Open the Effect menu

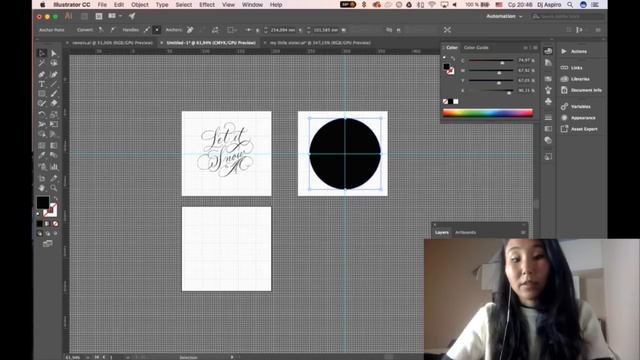pyautogui.click(x=207, y=5)
